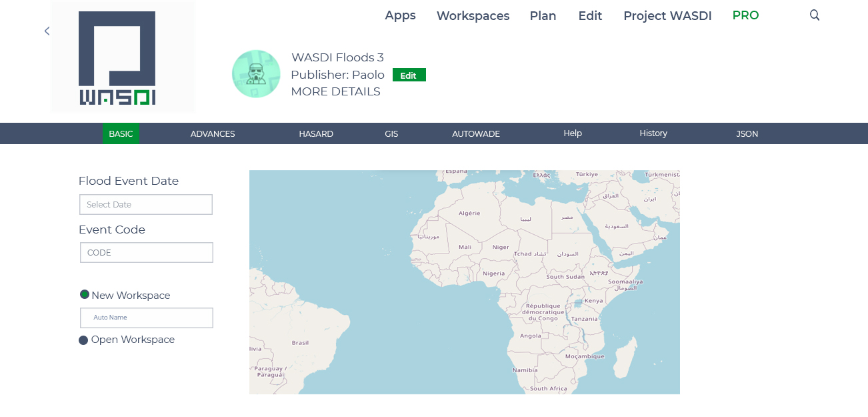The image size is (868, 417).
Task: Click the Auto Name workspace field
Action: click(x=146, y=318)
